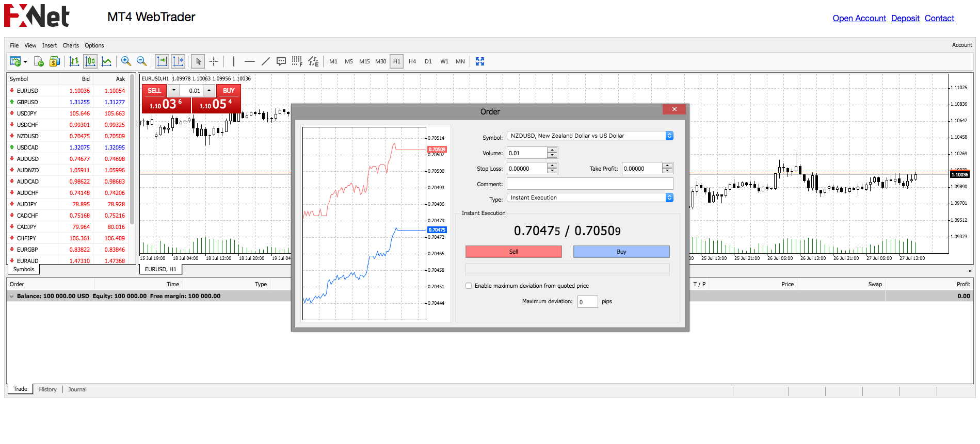Select the Fibonacci retracement tool
This screenshot has width=980, height=444.
pos(297,61)
